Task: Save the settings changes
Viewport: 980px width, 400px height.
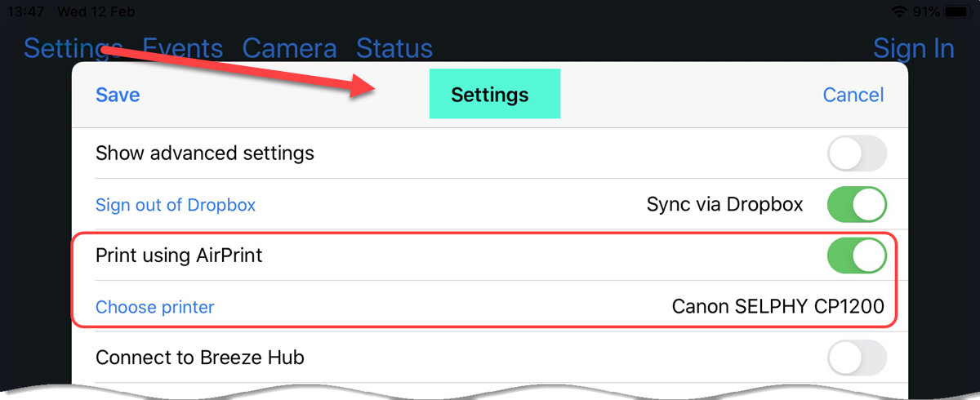Action: (x=118, y=95)
